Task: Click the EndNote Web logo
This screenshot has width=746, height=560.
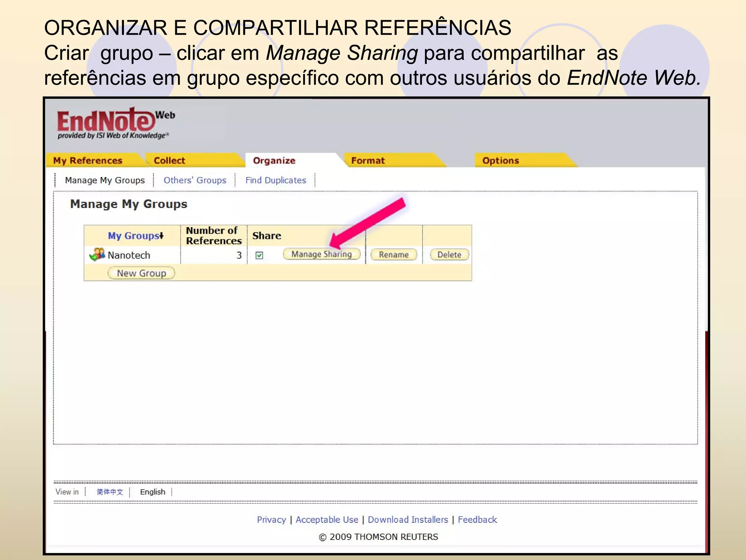Action: (x=116, y=123)
